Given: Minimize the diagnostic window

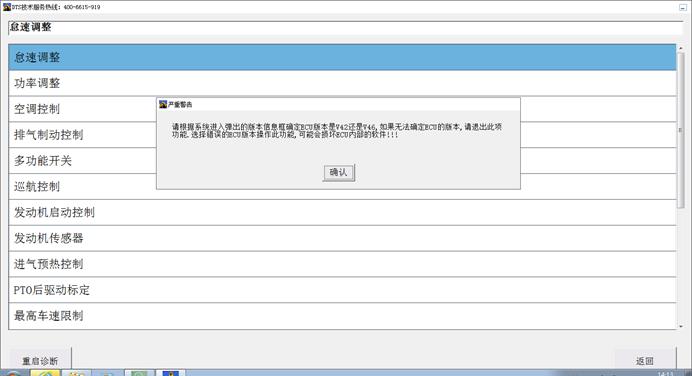Looking at the screenshot, I should click(x=682, y=7).
